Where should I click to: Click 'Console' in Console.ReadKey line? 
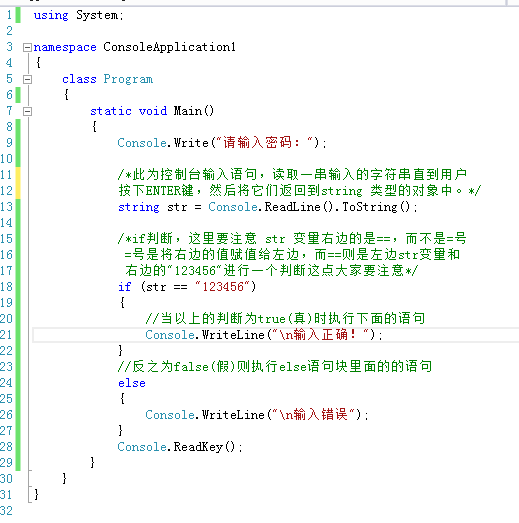click(142, 447)
